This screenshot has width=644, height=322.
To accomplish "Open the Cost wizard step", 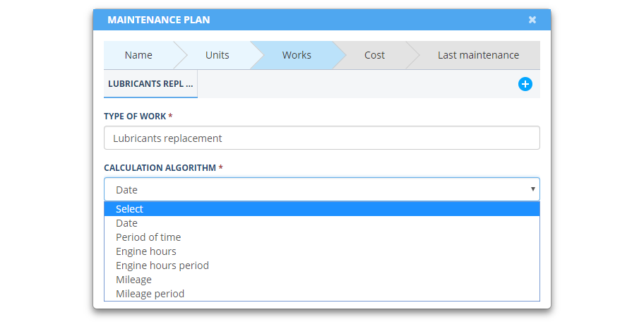I will click(374, 55).
